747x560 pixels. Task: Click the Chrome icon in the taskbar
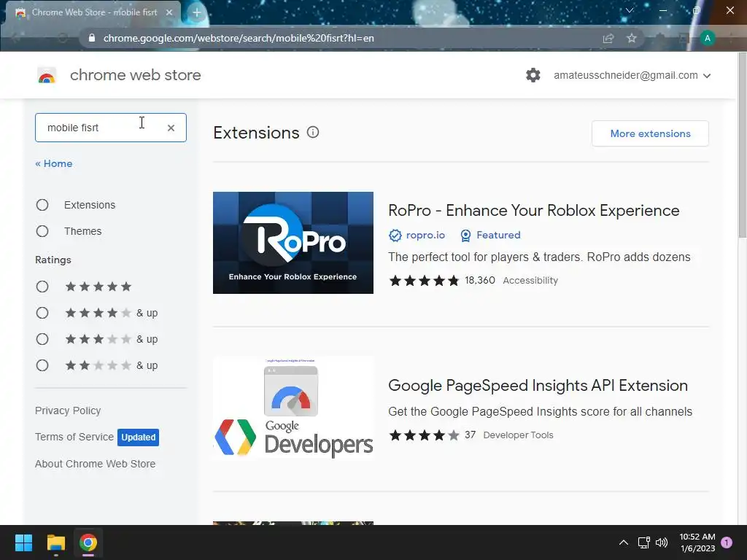click(x=88, y=542)
